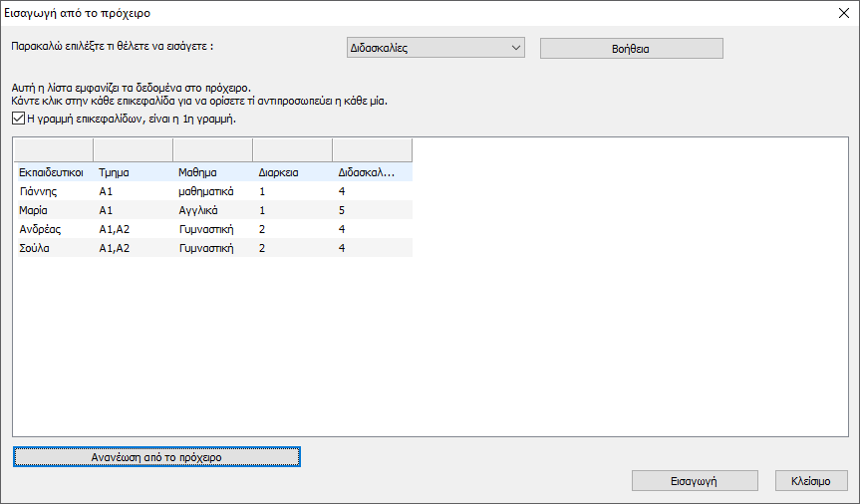Click blank header above Μαθημα column
This screenshot has height=504, width=860.
[x=212, y=150]
